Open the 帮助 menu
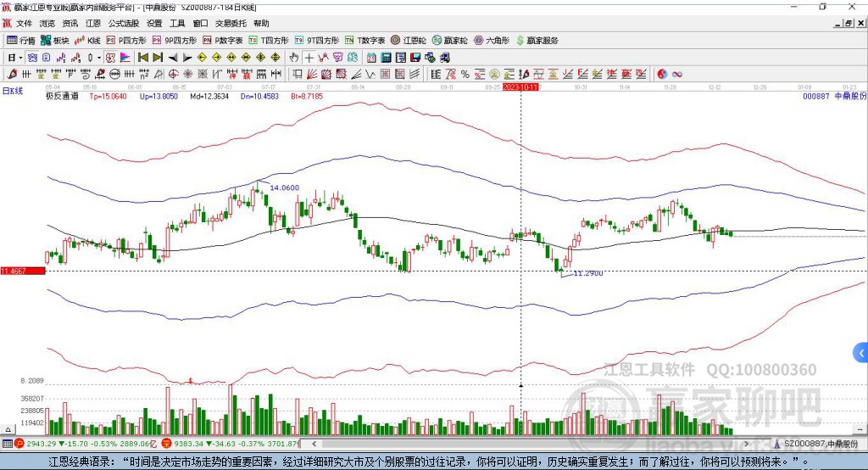 (x=261, y=23)
